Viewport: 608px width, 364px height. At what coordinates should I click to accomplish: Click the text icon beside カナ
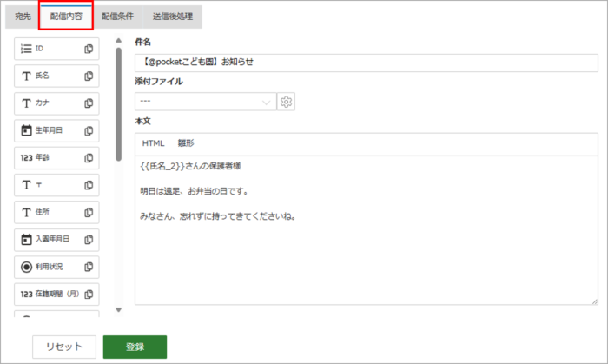26,103
